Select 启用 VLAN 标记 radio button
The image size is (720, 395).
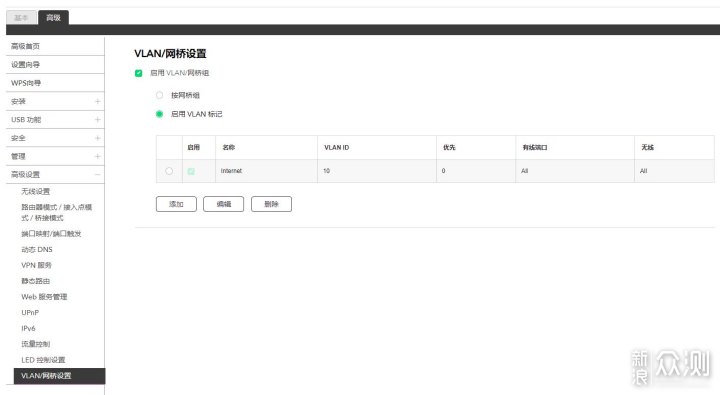click(159, 114)
